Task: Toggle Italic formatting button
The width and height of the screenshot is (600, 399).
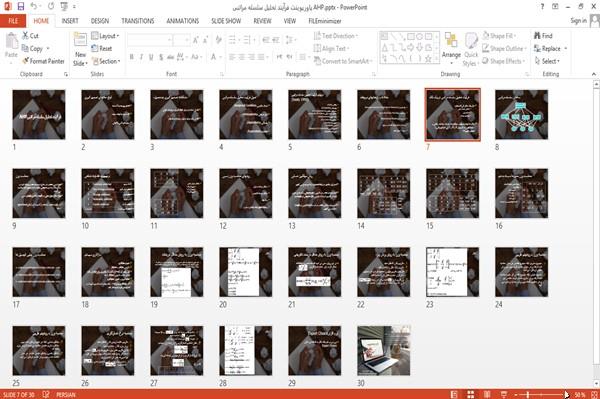Action: 141,57
